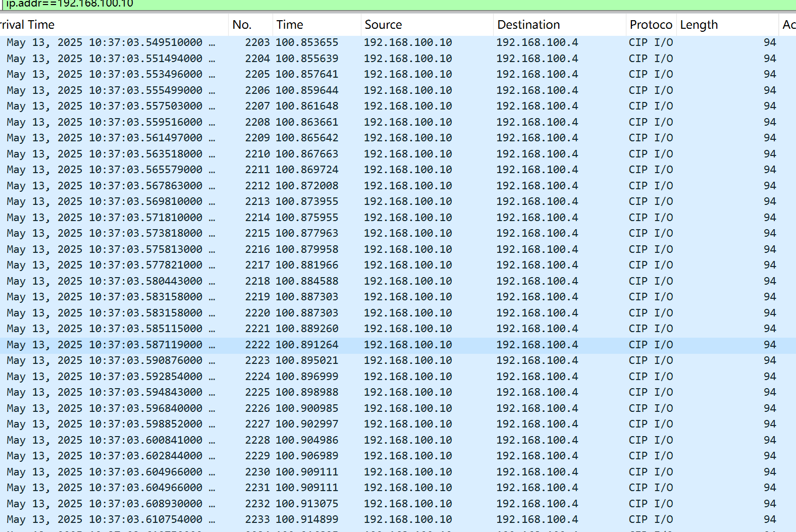
Task: Click the Source column header
Action: tap(384, 25)
